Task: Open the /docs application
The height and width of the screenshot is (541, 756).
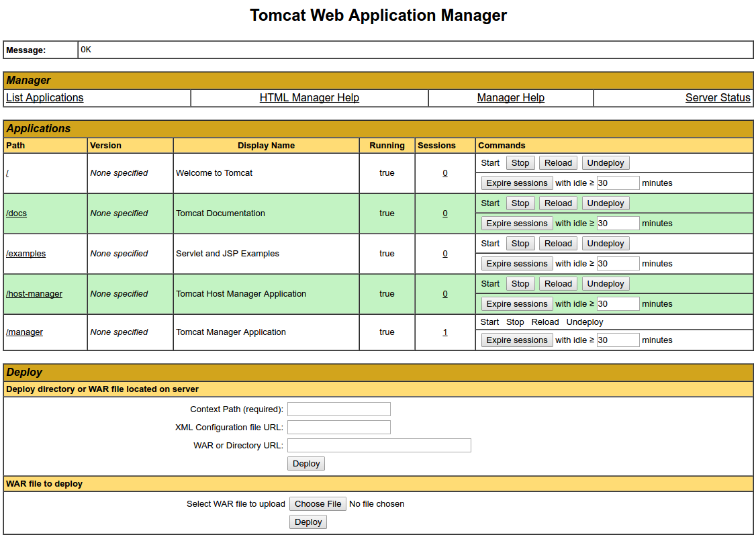Action: point(16,213)
